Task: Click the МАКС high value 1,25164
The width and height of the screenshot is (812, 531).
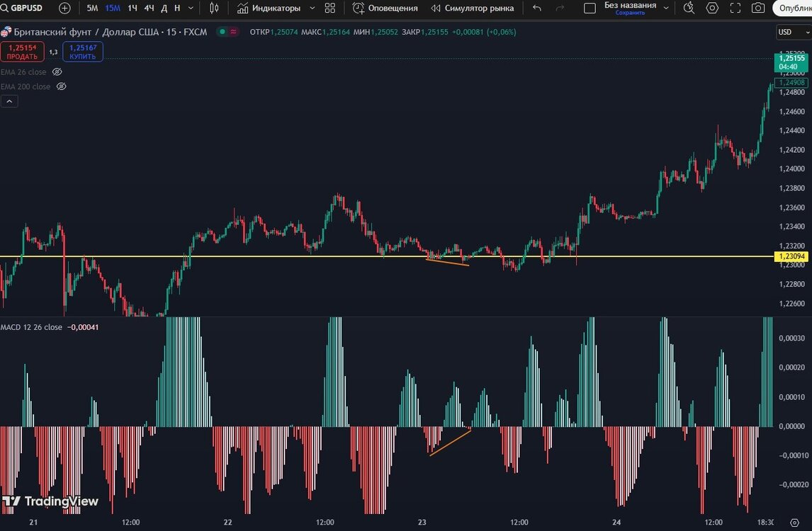Action: click(336, 32)
